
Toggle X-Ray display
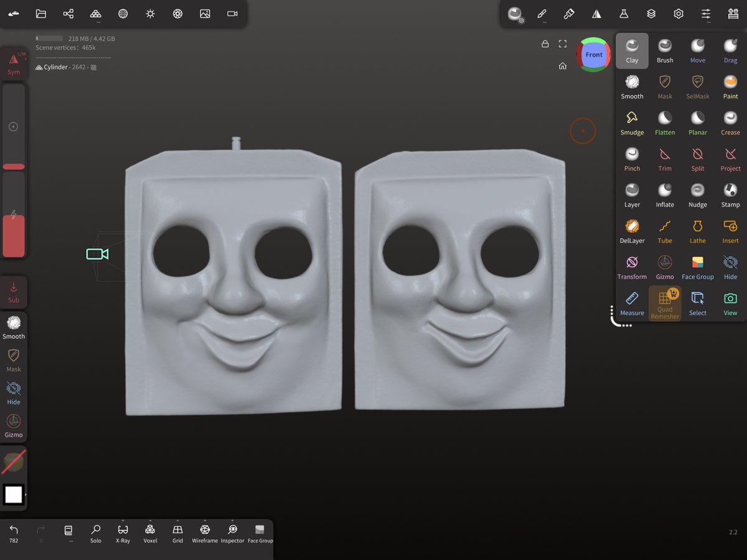tap(123, 533)
